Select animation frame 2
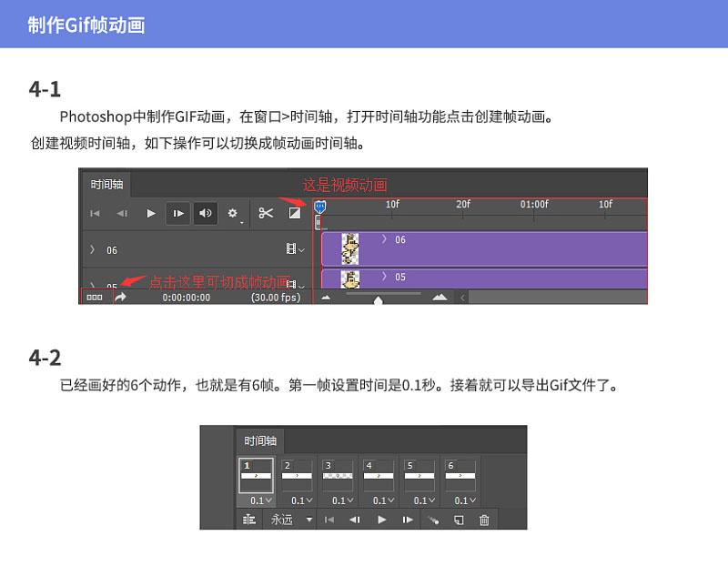728x566 pixels. coord(297,476)
